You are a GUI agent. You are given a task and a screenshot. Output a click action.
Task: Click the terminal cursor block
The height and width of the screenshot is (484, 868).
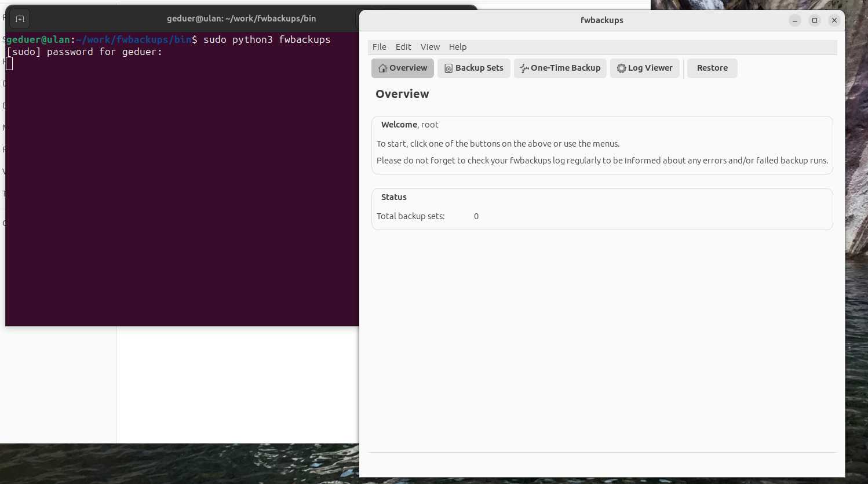tap(9, 64)
